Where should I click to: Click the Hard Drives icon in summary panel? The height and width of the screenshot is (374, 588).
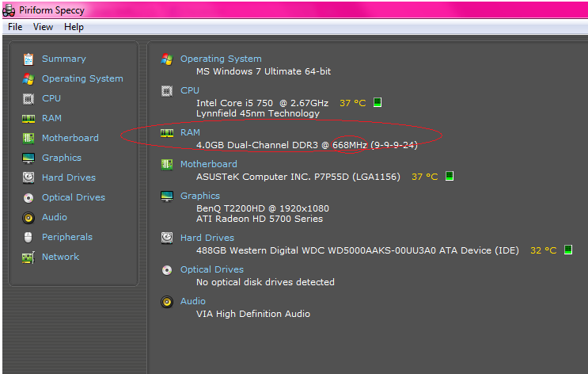(x=167, y=238)
